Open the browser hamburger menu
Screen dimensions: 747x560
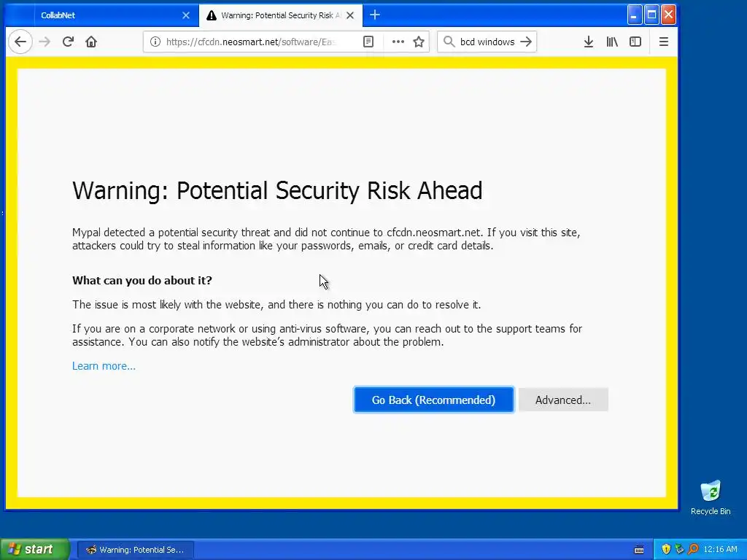point(664,42)
